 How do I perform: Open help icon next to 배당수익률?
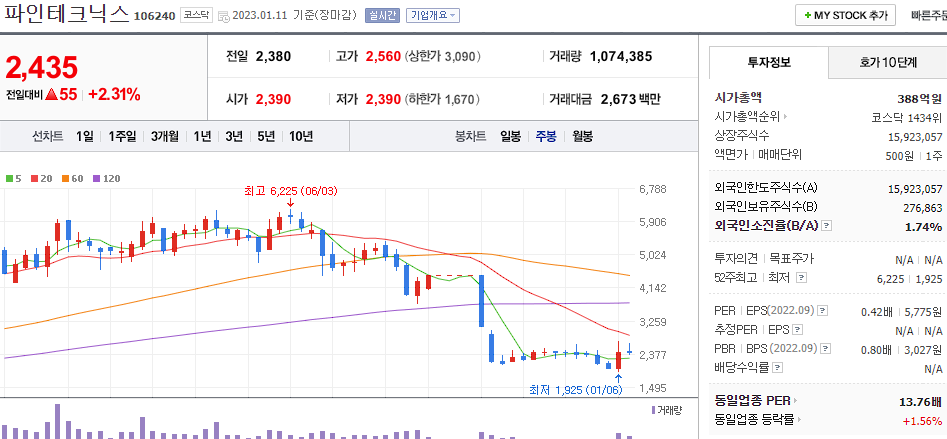tap(778, 367)
